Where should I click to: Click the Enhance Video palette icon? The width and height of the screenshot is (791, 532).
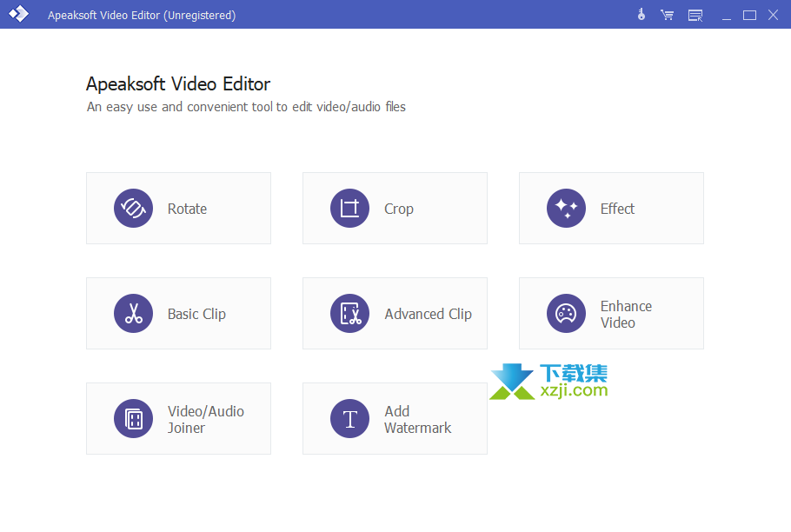point(566,313)
